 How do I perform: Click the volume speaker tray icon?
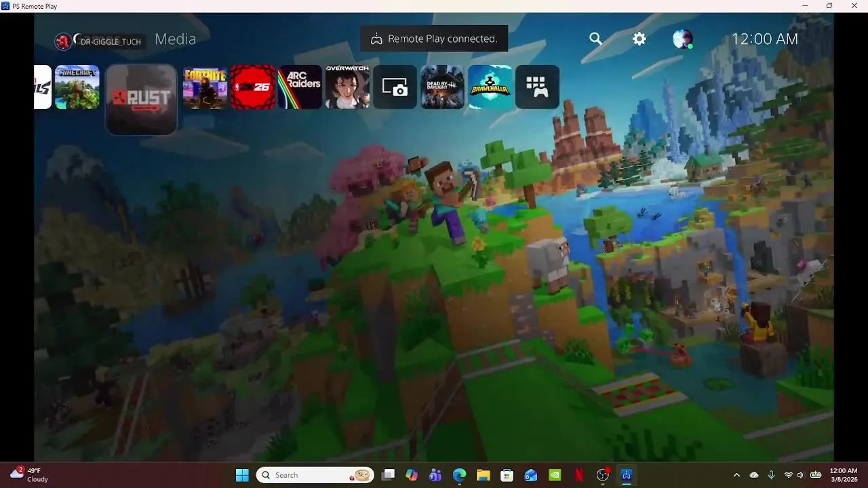(x=801, y=475)
